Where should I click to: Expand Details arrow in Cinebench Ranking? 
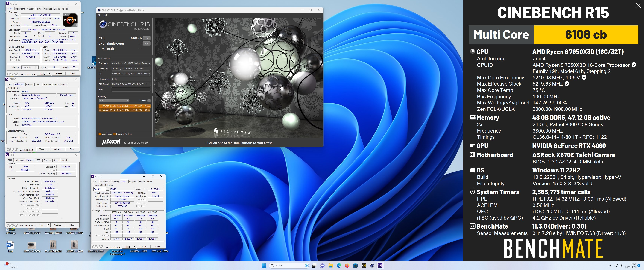click(149, 101)
